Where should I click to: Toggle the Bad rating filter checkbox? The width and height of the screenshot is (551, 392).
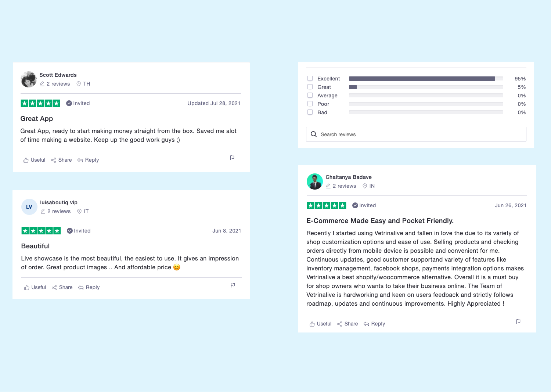[x=310, y=112]
